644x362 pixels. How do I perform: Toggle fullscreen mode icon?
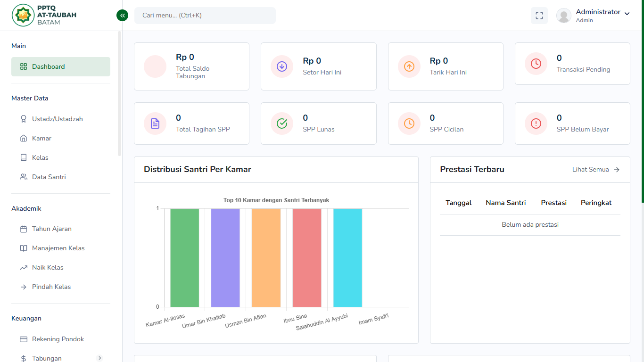pos(539,16)
